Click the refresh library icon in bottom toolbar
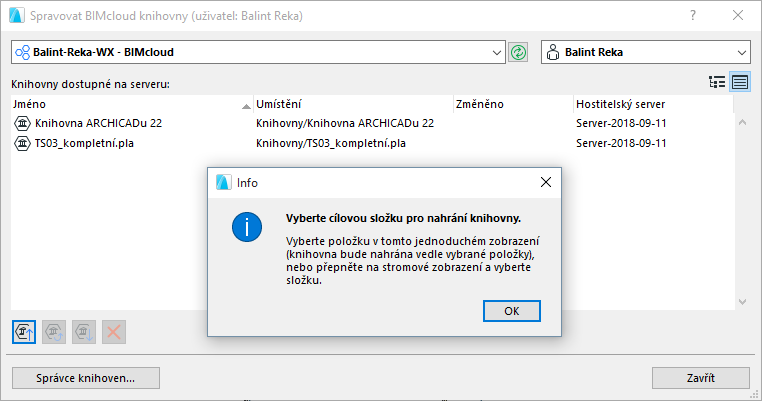This screenshot has height=401, width=762. click(x=54, y=332)
